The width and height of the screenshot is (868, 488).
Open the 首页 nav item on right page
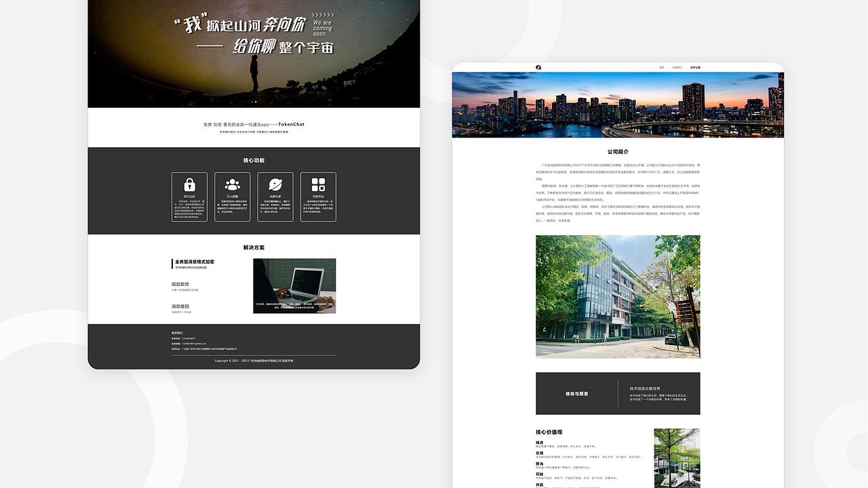[662, 68]
